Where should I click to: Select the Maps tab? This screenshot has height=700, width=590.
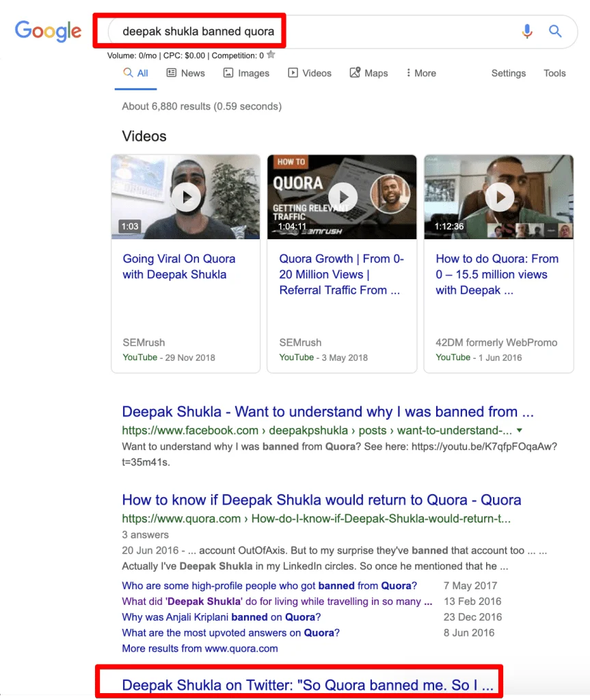[368, 73]
